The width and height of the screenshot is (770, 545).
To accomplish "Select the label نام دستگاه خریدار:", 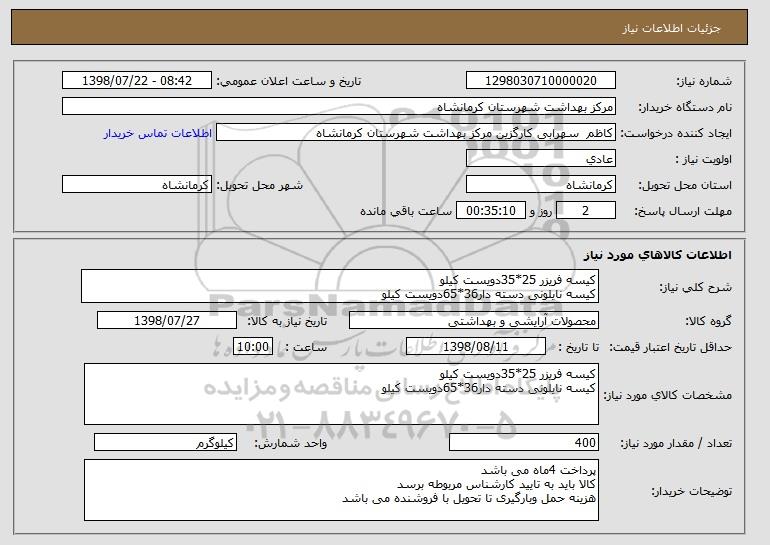I will [685, 107].
